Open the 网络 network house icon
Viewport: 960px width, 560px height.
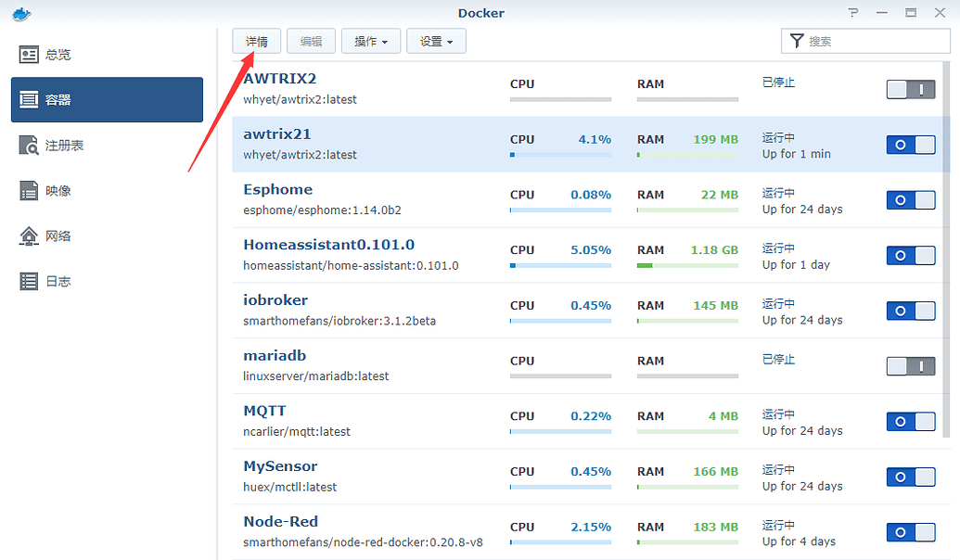(x=30, y=236)
